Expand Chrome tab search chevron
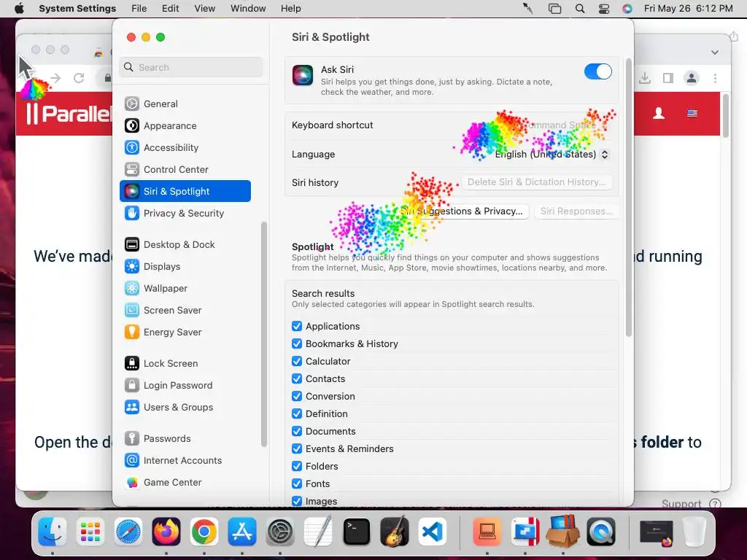Screen dimensions: 747x560 click(715, 52)
